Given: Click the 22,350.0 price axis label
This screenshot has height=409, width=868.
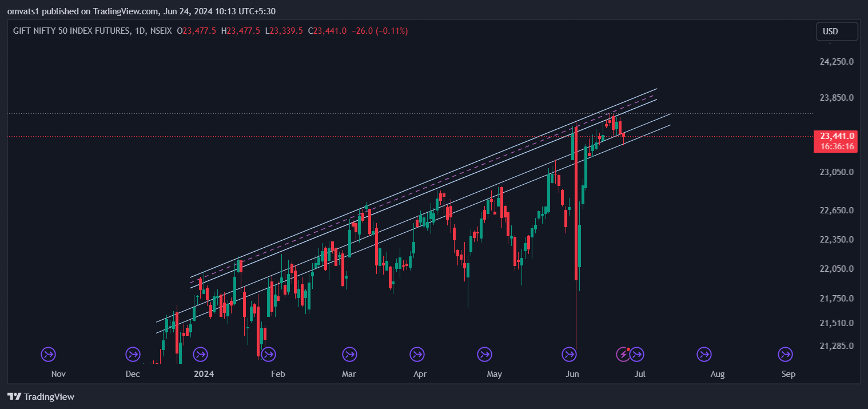Looking at the screenshot, I should click(837, 240).
